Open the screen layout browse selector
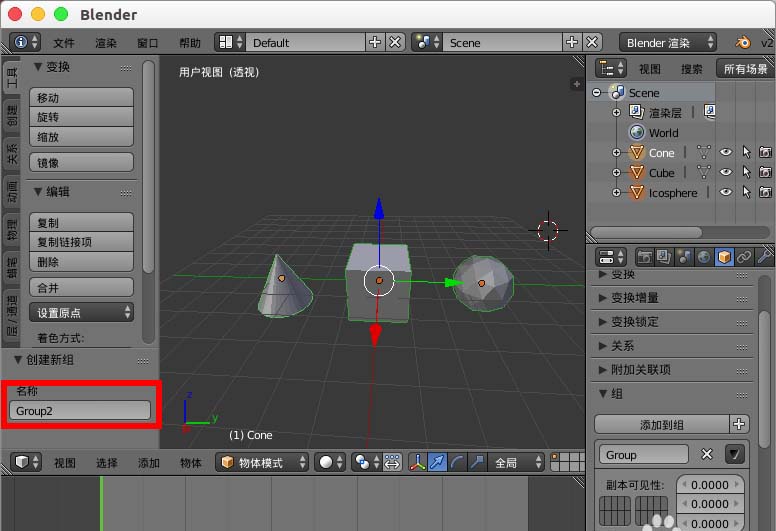This screenshot has height=531, width=776. click(230, 43)
